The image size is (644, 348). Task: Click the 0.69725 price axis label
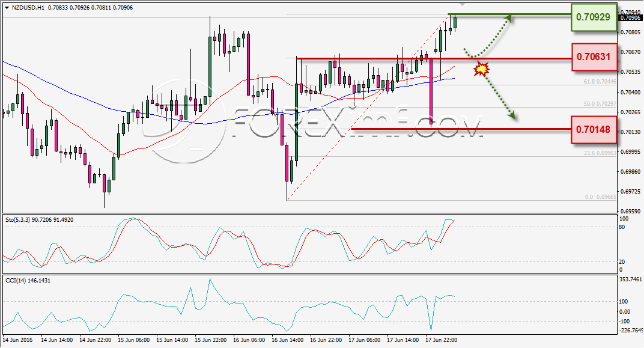coord(630,192)
